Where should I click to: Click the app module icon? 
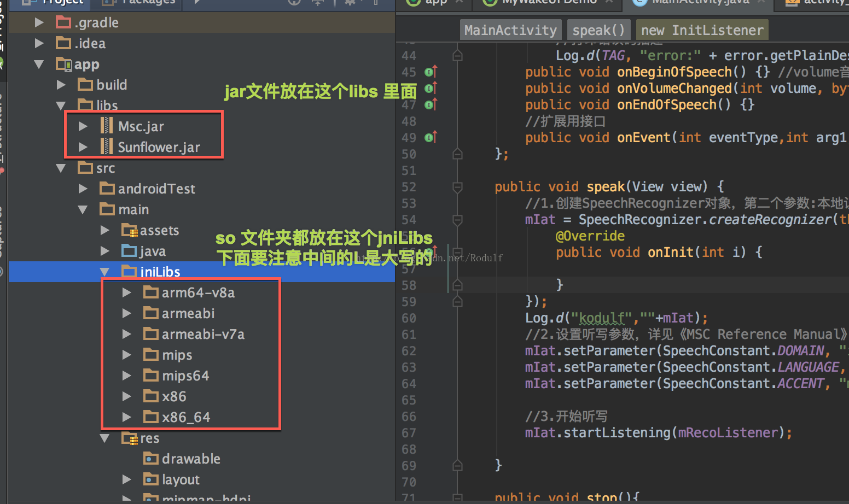64,65
